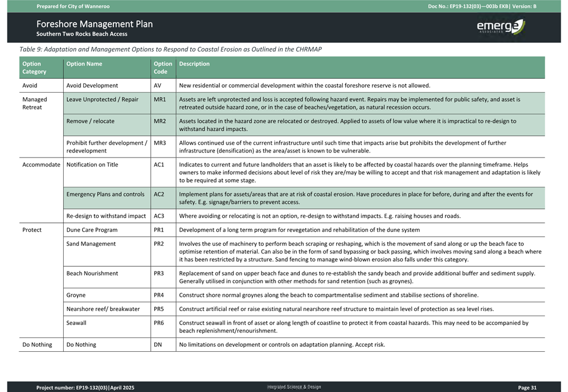Select the 'Dune Care Program' option
This screenshot has width=568, height=392.
[92, 230]
